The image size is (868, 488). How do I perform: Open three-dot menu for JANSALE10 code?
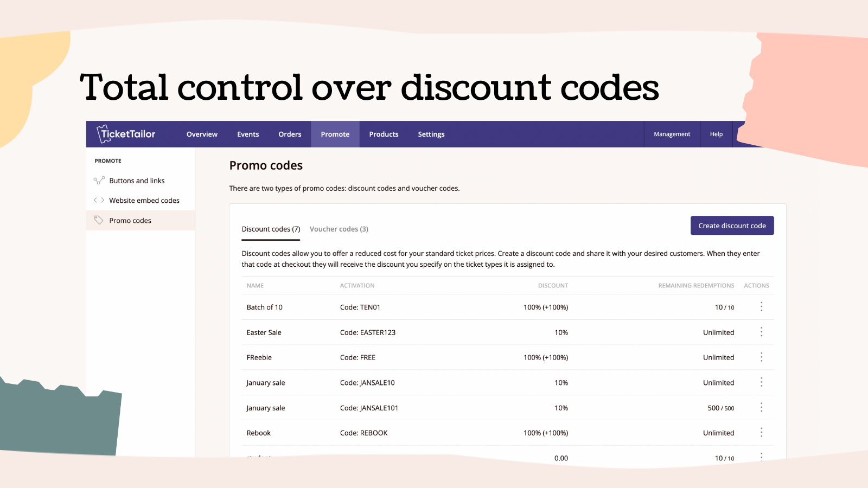pyautogui.click(x=761, y=382)
